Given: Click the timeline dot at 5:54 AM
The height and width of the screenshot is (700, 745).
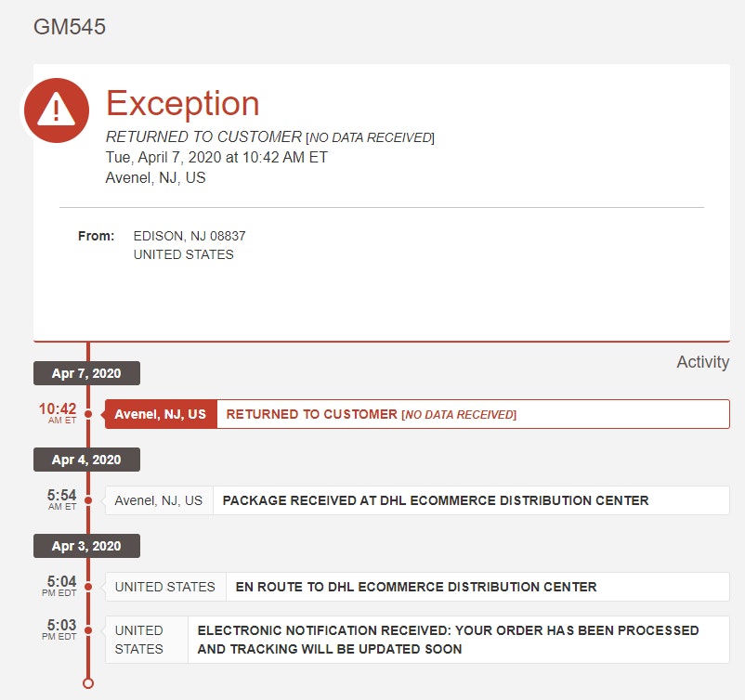Looking at the screenshot, I should tap(88, 500).
